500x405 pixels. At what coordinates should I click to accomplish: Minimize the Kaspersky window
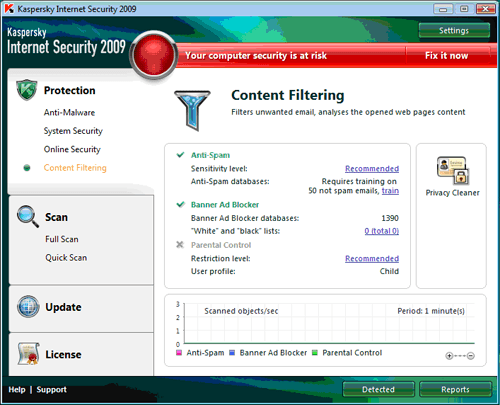pos(443,9)
